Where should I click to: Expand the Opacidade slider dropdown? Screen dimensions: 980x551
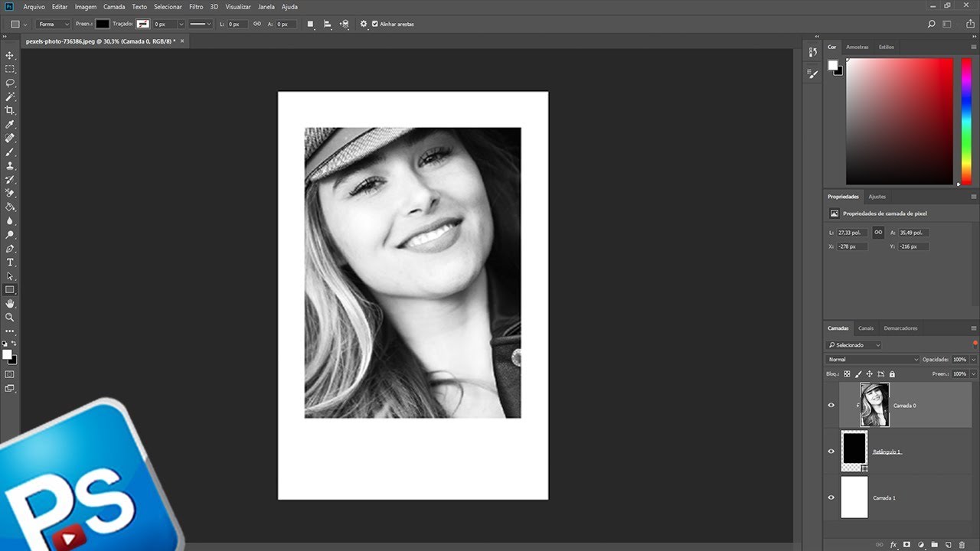click(974, 359)
